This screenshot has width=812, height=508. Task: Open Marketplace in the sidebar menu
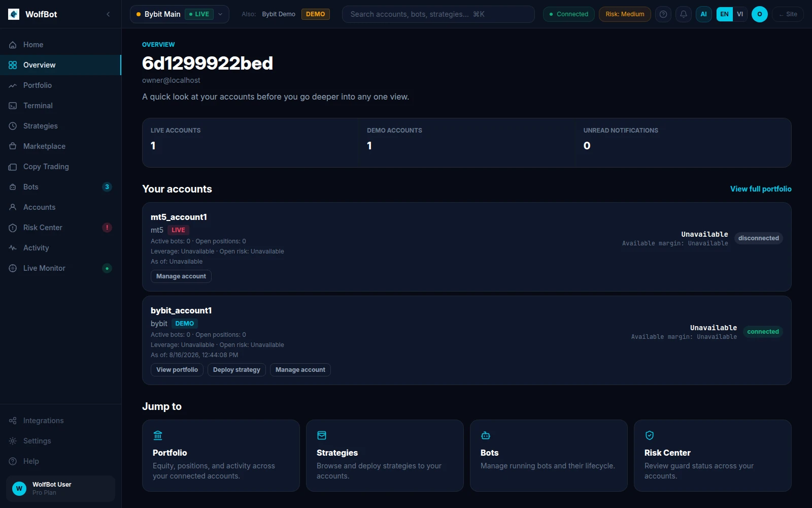tap(60, 146)
